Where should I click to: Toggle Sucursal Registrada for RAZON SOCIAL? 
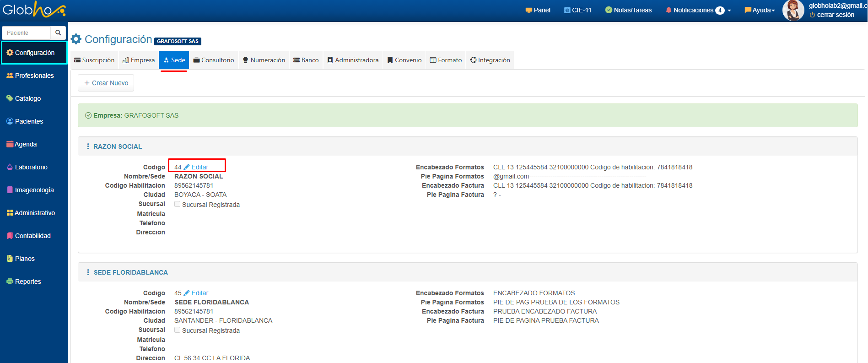tap(178, 204)
